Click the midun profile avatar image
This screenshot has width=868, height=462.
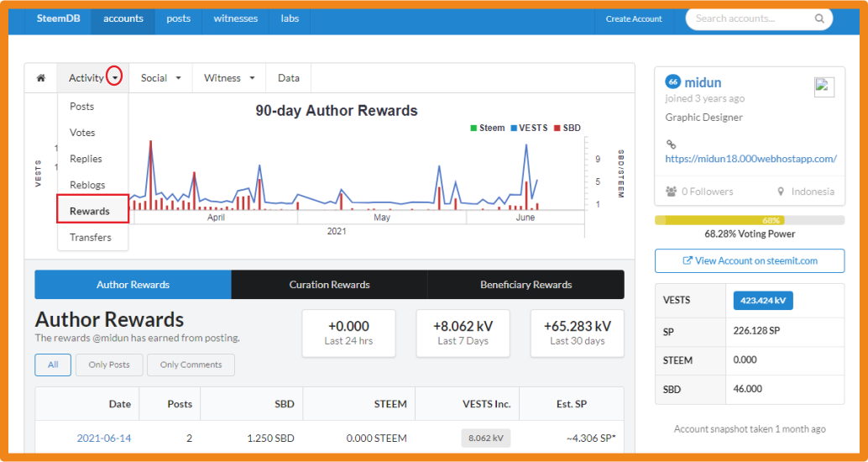pyautogui.click(x=824, y=87)
